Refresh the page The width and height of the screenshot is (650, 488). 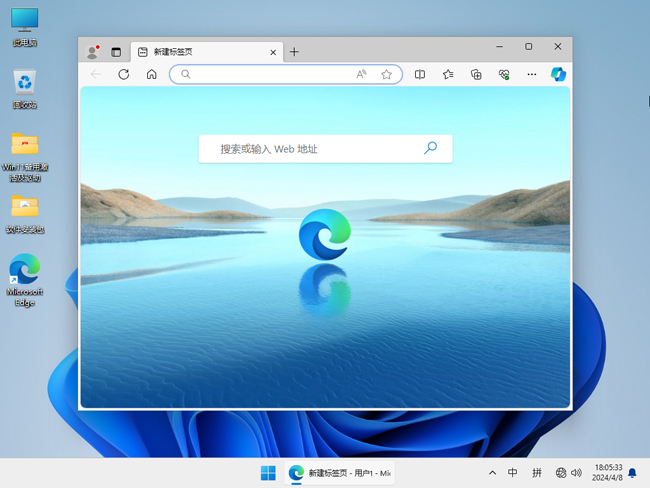point(124,74)
